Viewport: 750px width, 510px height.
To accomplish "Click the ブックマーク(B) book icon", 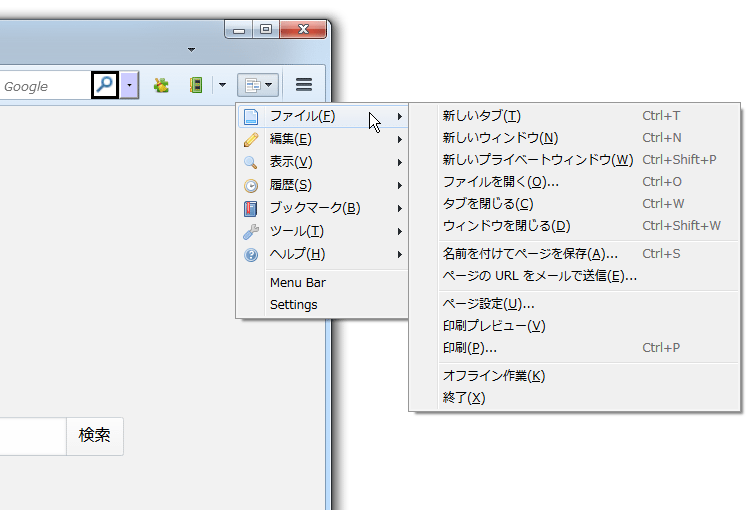I will [251, 208].
